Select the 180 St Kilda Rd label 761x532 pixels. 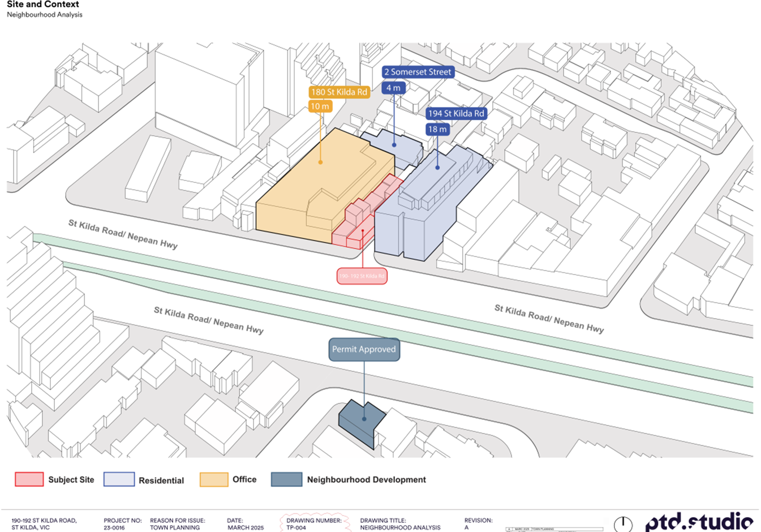[x=339, y=92]
